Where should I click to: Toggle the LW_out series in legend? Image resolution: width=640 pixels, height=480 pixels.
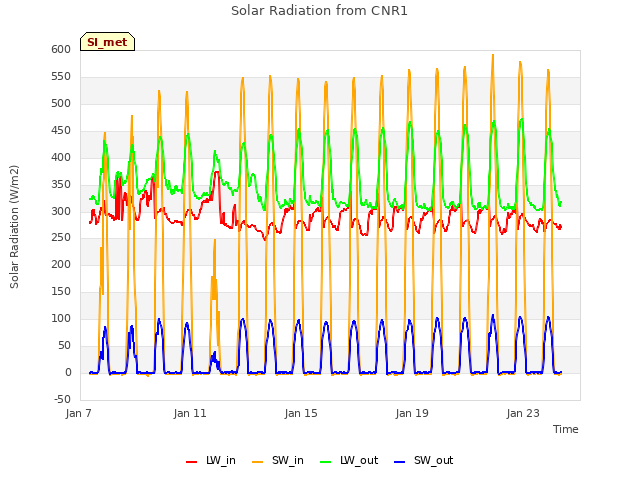349,460
